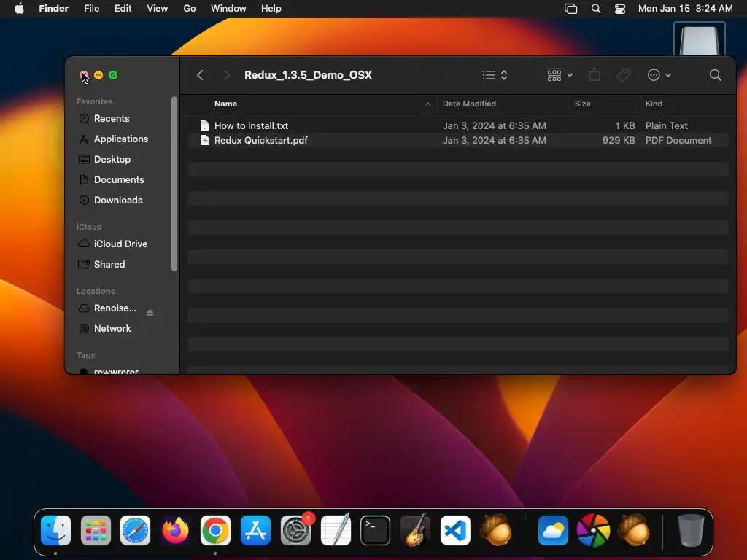747x560 pixels.
Task: Click the Redux Quickstart.pdf file icon
Action: click(204, 141)
